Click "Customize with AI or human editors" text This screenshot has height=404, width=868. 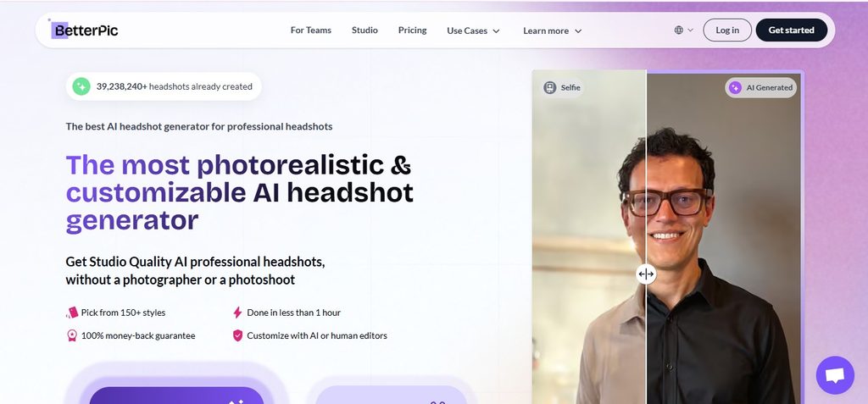point(317,335)
